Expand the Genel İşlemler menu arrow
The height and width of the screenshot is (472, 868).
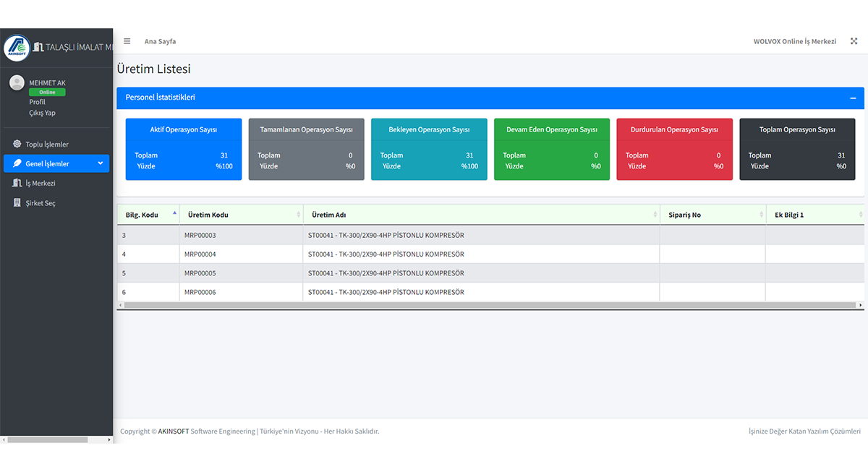pyautogui.click(x=101, y=163)
